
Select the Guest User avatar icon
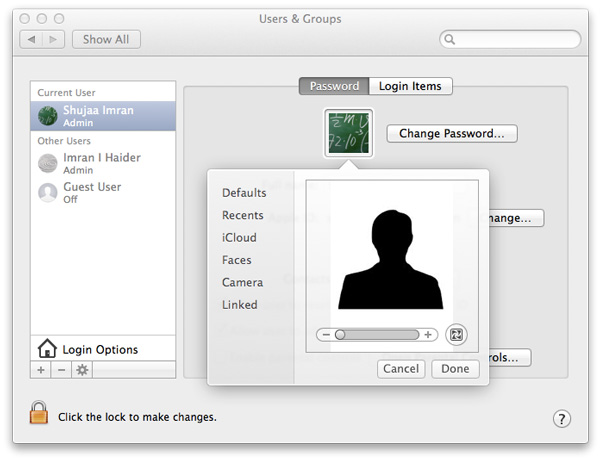tap(48, 192)
